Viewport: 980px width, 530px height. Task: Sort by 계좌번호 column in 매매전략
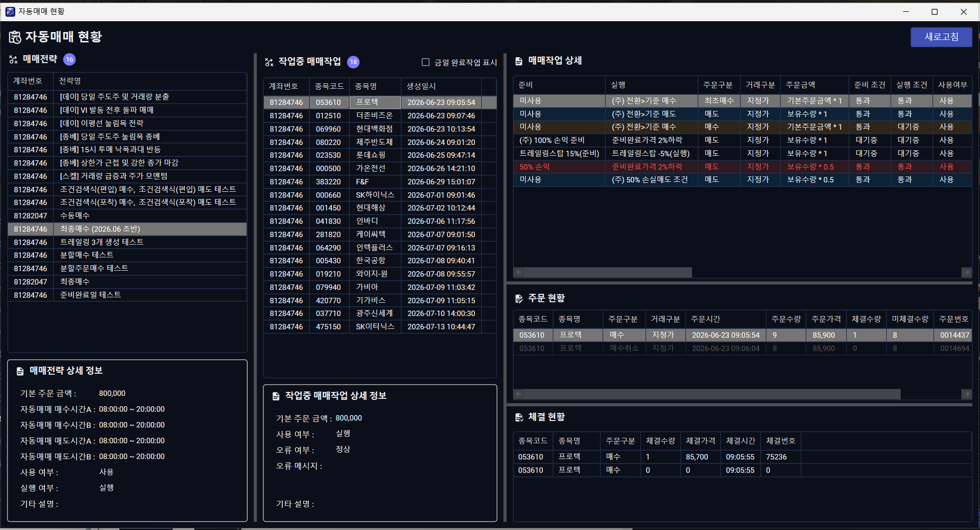(31, 81)
